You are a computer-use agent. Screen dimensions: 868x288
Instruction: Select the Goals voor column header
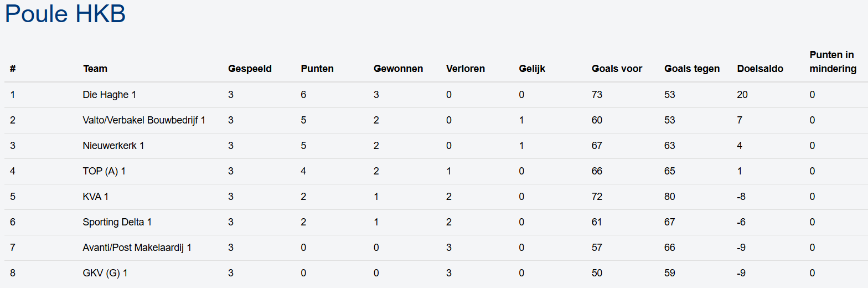(x=617, y=69)
